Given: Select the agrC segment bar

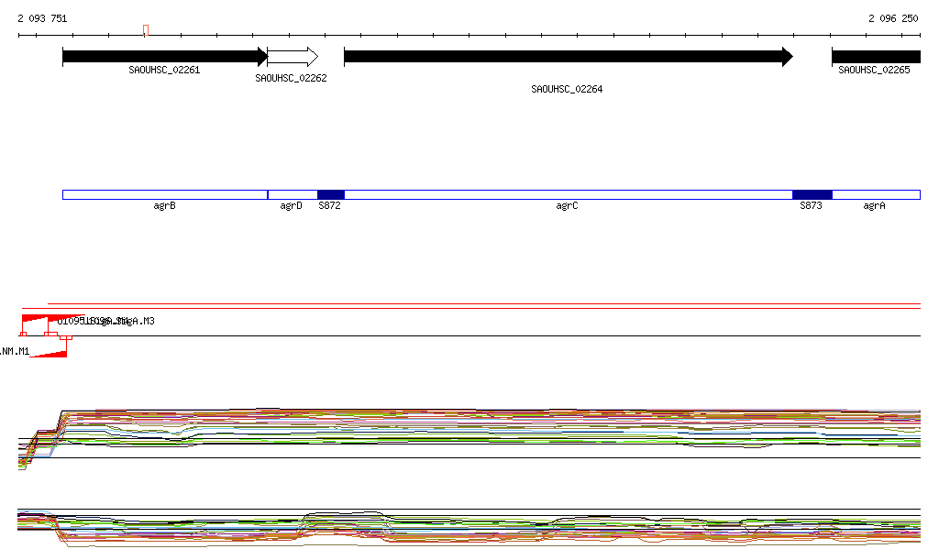Looking at the screenshot, I should [x=567, y=194].
